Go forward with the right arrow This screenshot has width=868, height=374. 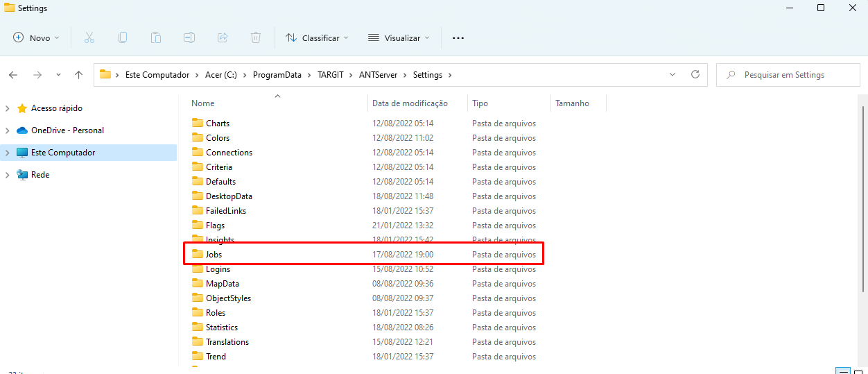37,75
